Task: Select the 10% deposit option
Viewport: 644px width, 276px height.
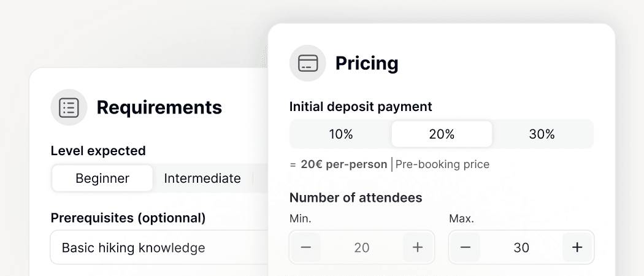Action: click(340, 134)
